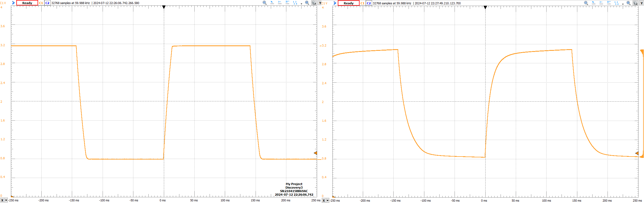Add a single X cursor using left plot toolbar icon
644x203 pixels.
click(280, 3)
